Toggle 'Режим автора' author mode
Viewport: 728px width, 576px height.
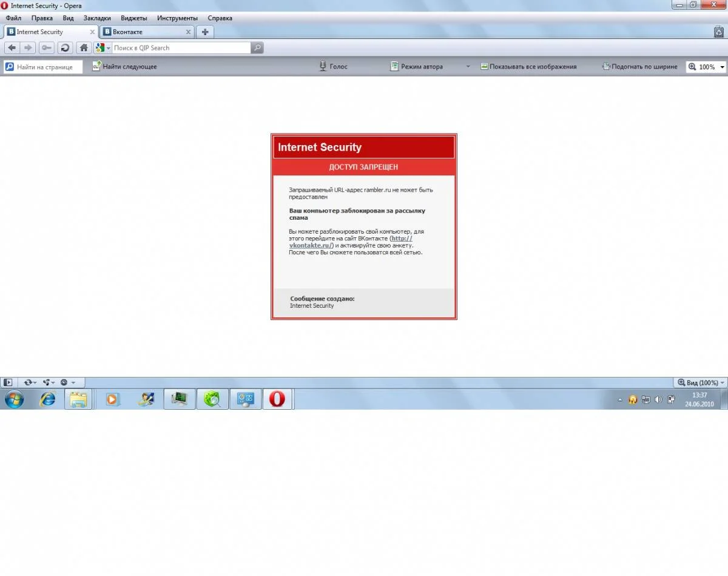pos(416,67)
